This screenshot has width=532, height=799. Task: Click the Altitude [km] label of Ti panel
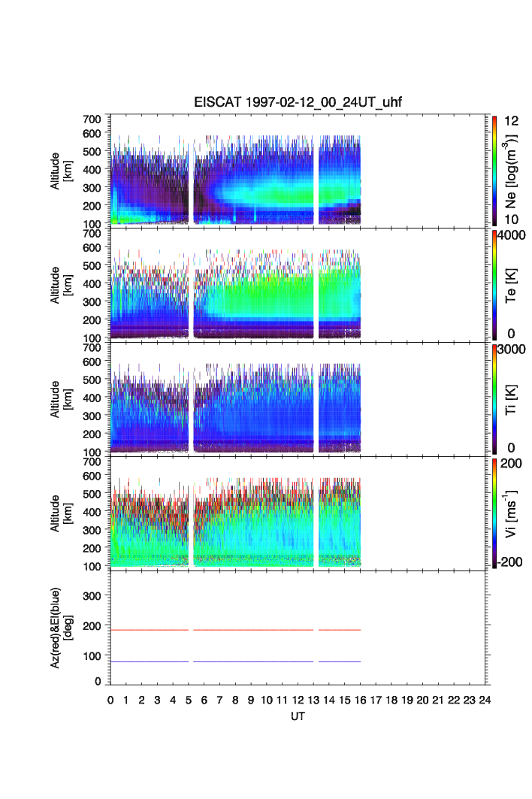coord(61,400)
